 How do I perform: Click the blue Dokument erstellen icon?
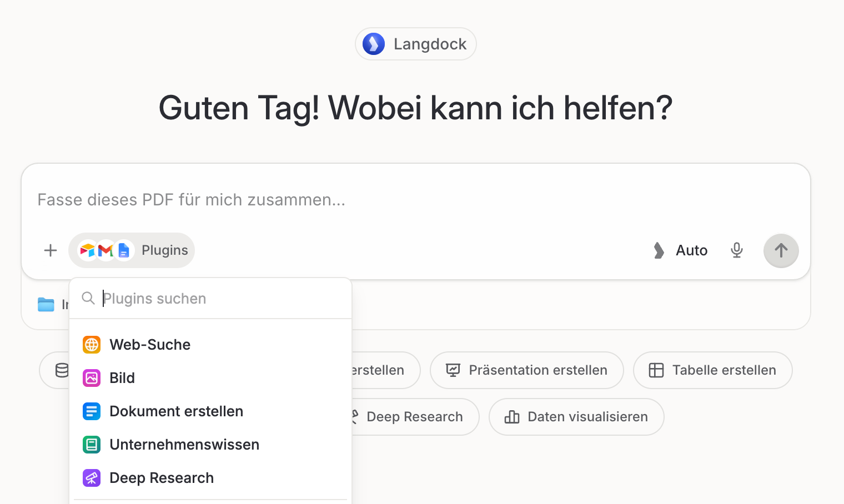[x=92, y=411]
